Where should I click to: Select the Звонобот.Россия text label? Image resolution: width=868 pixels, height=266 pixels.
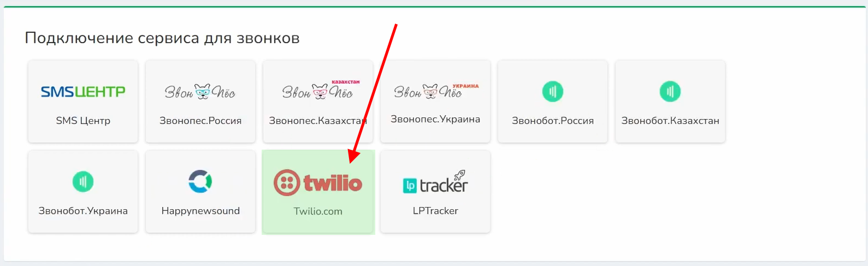tap(553, 121)
